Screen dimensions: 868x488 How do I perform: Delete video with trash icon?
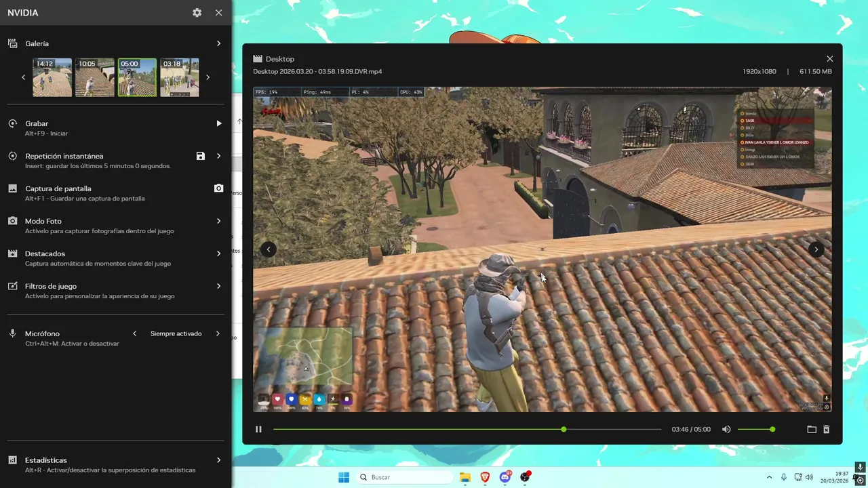coord(827,429)
